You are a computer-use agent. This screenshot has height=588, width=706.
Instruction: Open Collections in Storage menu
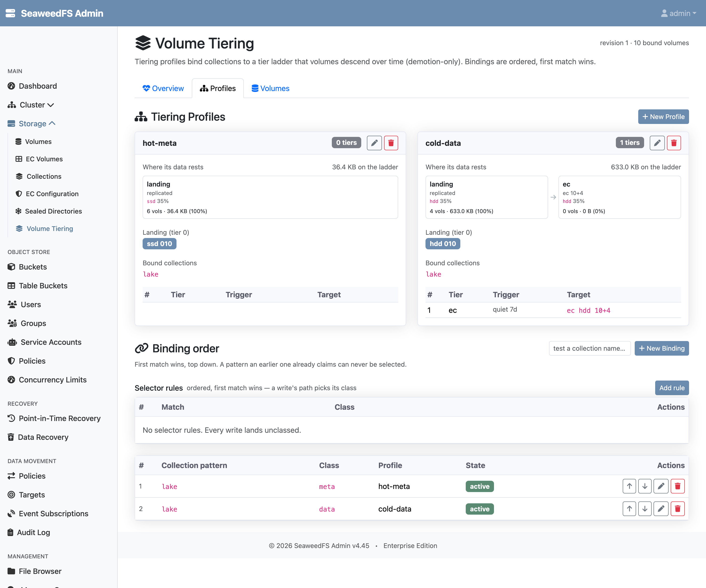pyautogui.click(x=38, y=176)
